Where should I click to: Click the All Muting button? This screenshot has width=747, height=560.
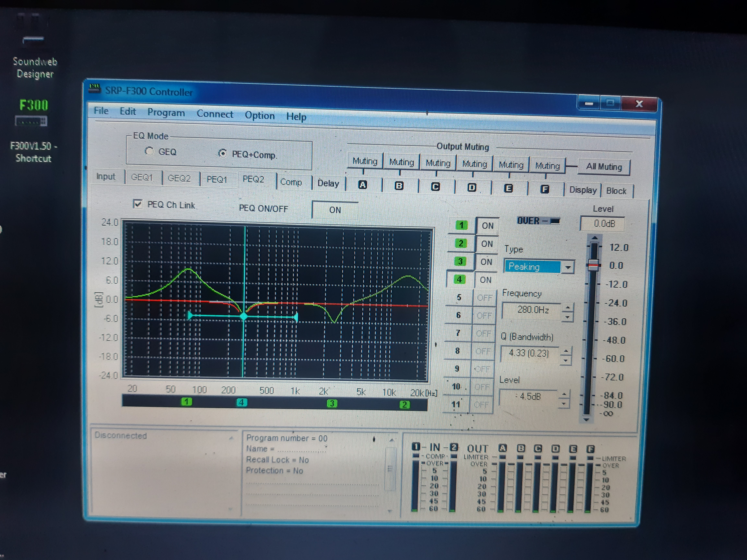[604, 167]
